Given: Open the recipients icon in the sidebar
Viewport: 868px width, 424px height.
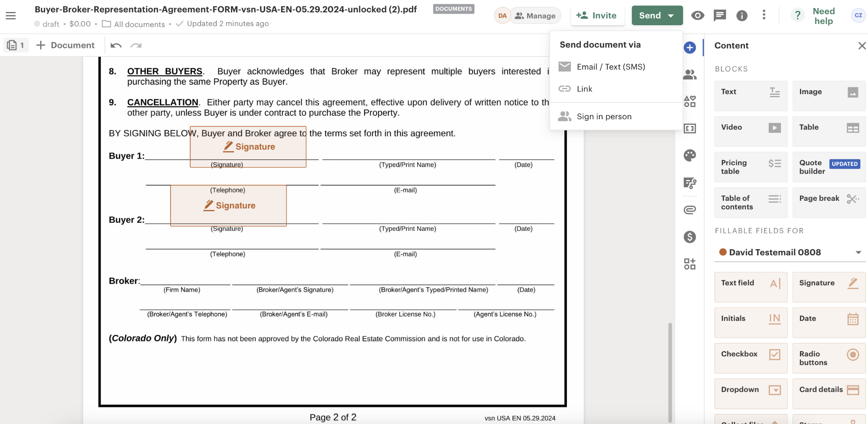Looking at the screenshot, I should click(x=689, y=74).
